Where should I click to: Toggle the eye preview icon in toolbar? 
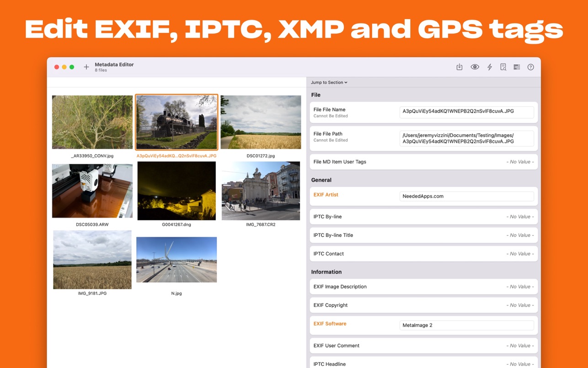tap(475, 67)
